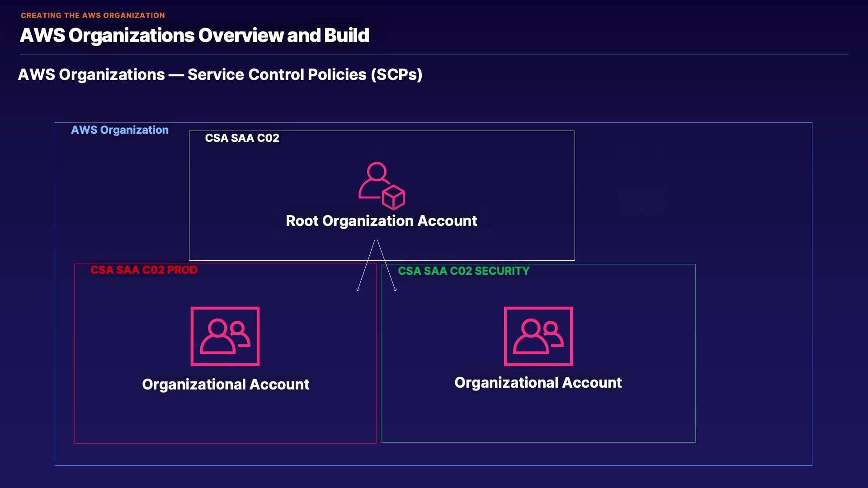This screenshot has width=868, height=488.
Task: Click the white 'CSA SAA C02' box label
Action: tap(242, 138)
